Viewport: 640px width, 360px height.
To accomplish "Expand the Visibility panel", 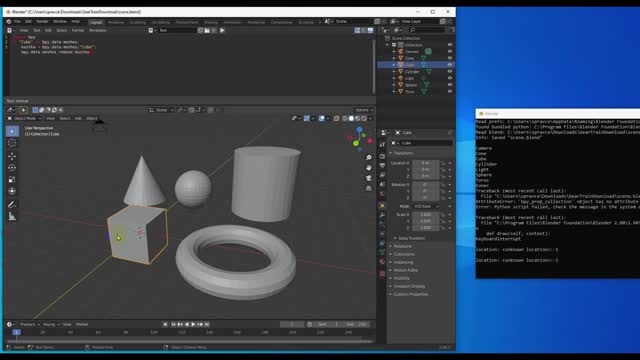I will pyautogui.click(x=402, y=278).
